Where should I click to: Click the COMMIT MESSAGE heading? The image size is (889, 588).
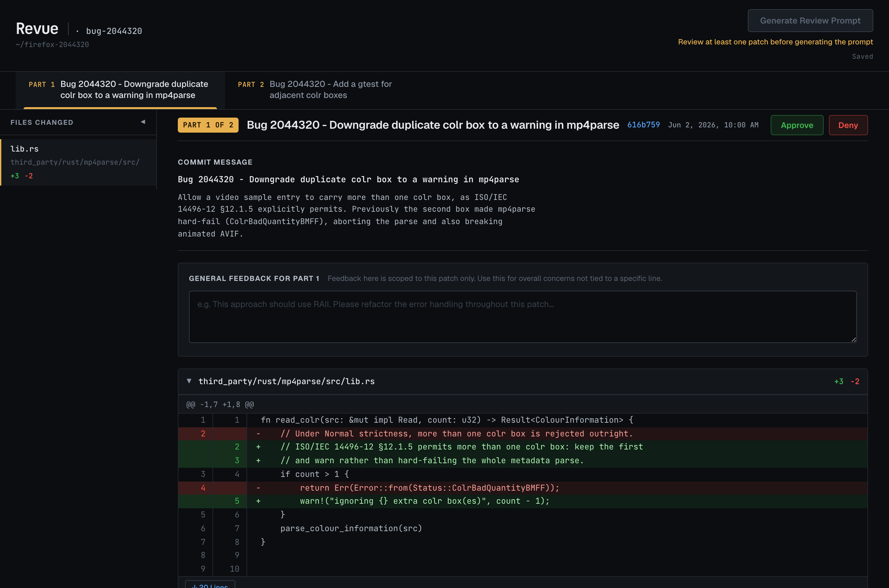tap(215, 162)
